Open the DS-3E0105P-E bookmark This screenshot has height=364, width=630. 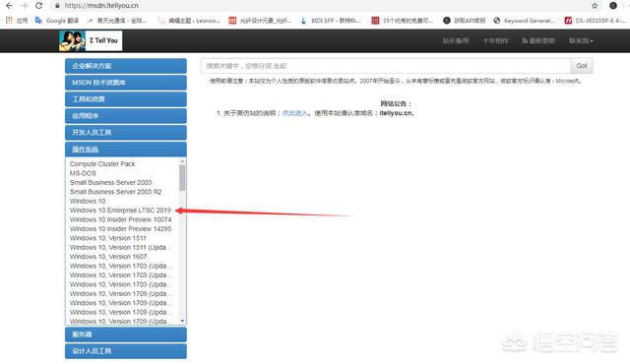pyautogui.click(x=596, y=21)
